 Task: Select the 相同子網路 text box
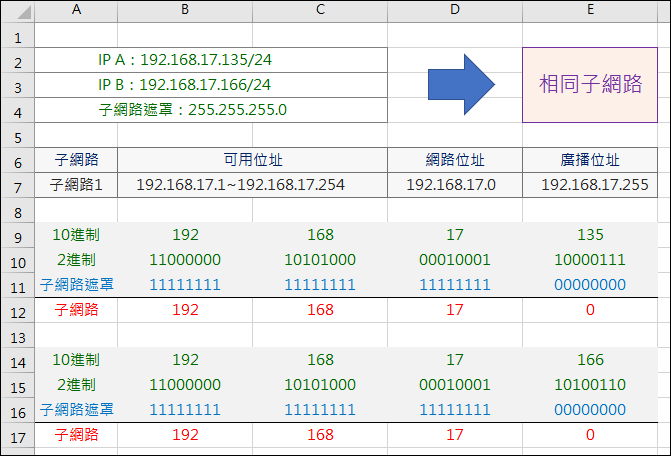click(x=590, y=85)
